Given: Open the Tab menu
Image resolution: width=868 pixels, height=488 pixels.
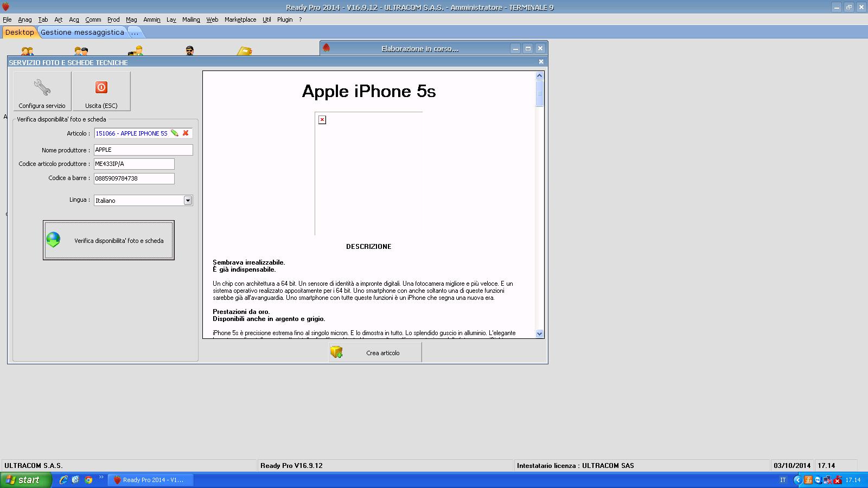Looking at the screenshot, I should pyautogui.click(x=43, y=20).
